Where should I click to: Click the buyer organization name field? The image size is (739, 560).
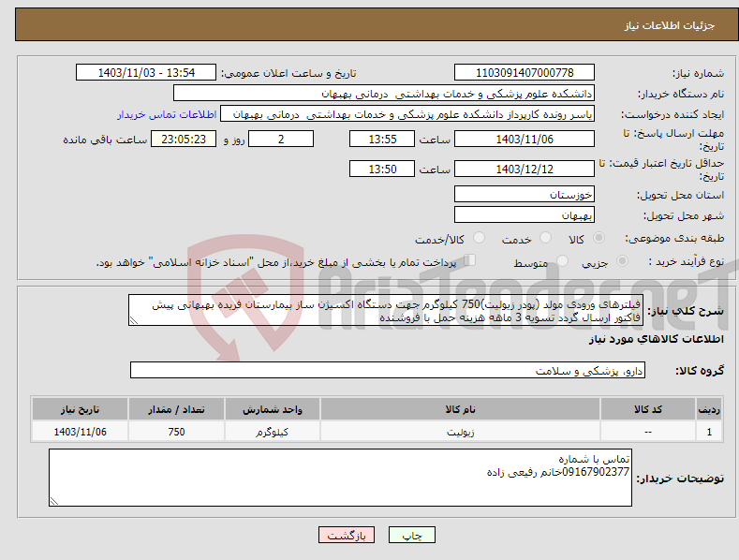pos(384,94)
